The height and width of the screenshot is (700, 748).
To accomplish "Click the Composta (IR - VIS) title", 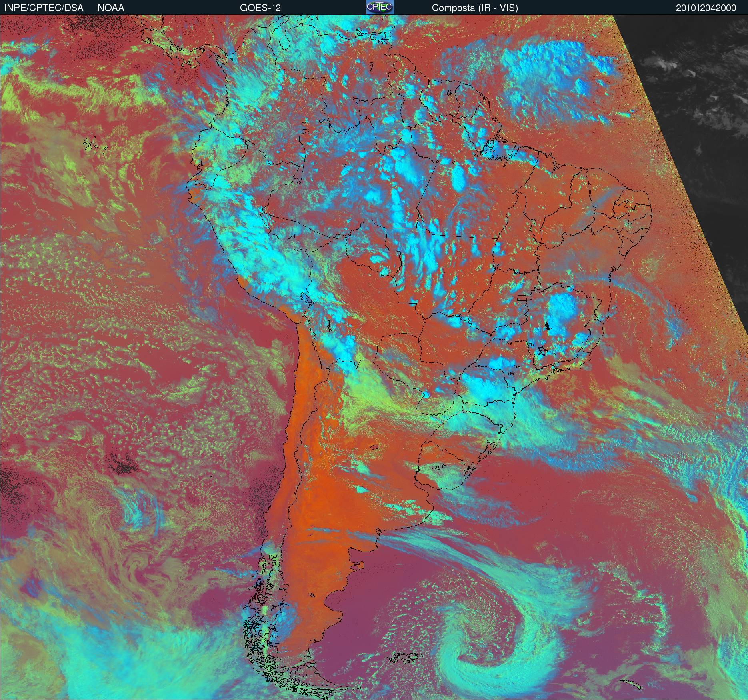I will coord(475,8).
